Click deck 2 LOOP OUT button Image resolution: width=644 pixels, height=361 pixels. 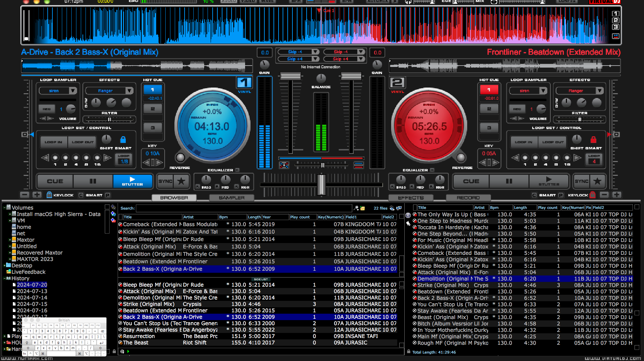(x=553, y=142)
